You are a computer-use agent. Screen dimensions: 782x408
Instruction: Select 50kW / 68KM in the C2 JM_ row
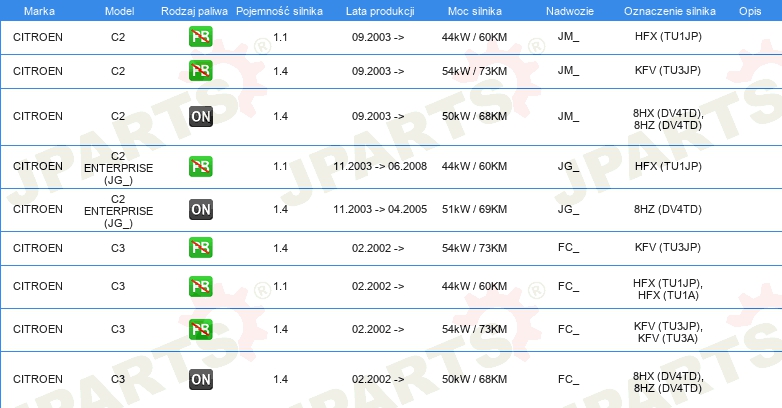(474, 116)
